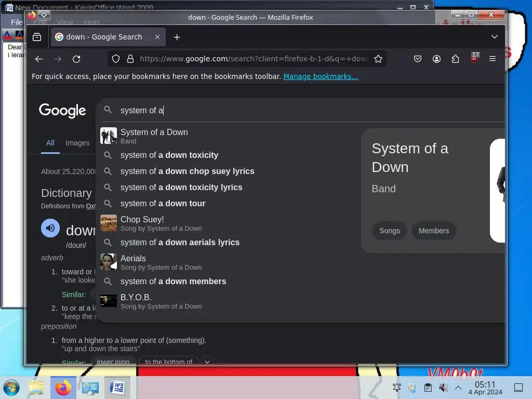Click the Firefox forward arrow button
The width and height of the screenshot is (532, 399).
pos(58,59)
